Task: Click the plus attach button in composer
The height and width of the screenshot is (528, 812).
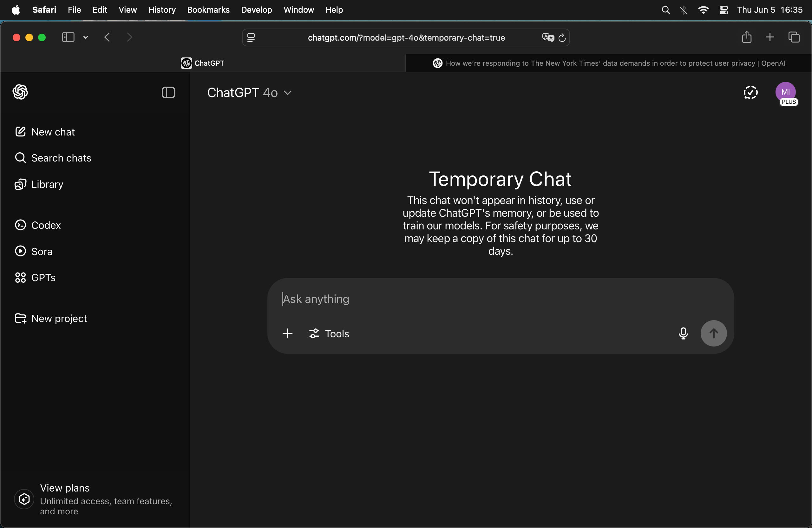Action: tap(288, 333)
